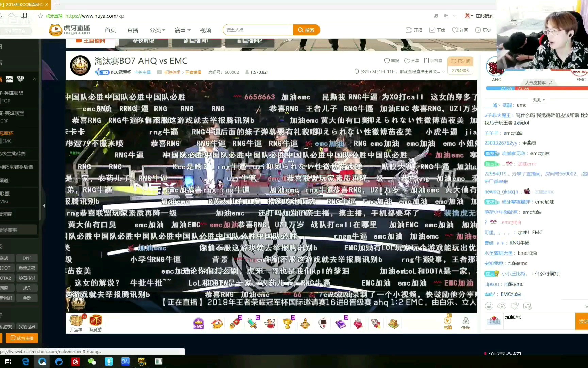The image size is (588, 368).
Task: Go to browser home page
Action: click(12, 15)
